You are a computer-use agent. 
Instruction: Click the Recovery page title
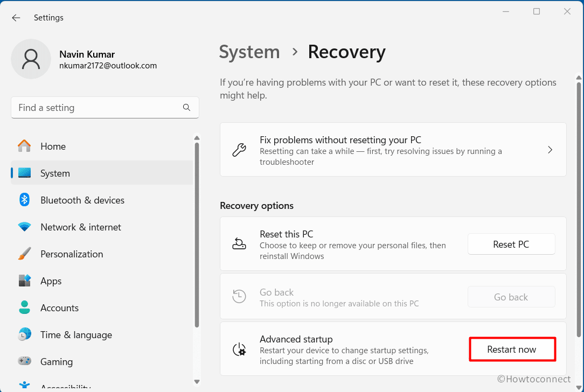(x=347, y=52)
